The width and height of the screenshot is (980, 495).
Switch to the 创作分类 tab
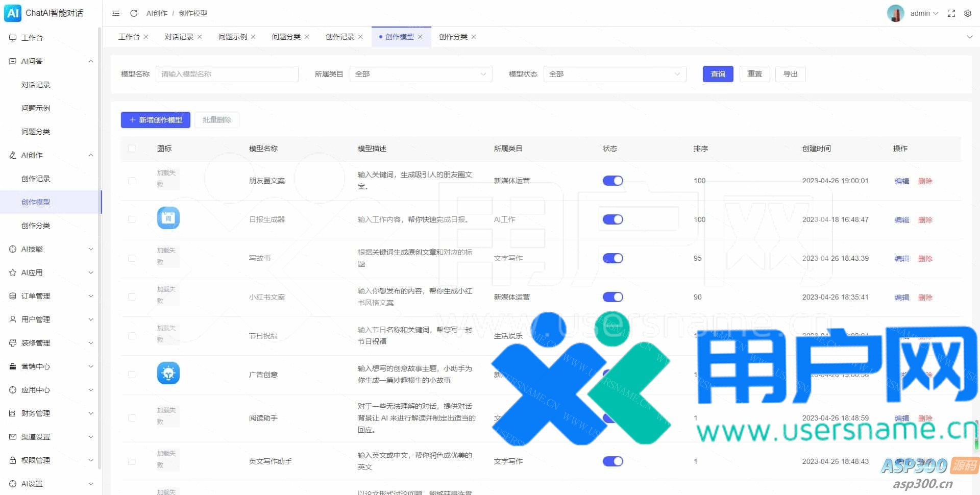[453, 37]
